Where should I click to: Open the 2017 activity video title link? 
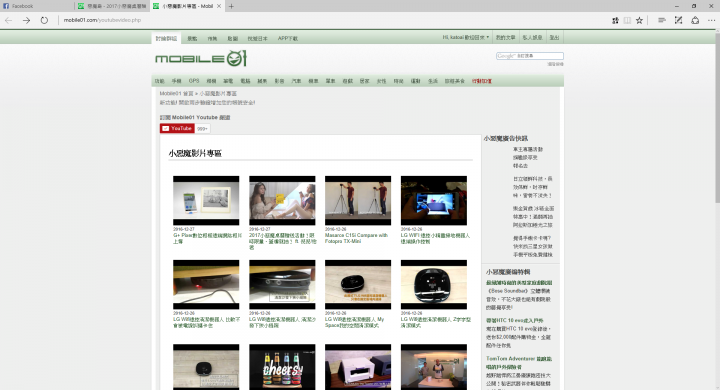[283, 241]
